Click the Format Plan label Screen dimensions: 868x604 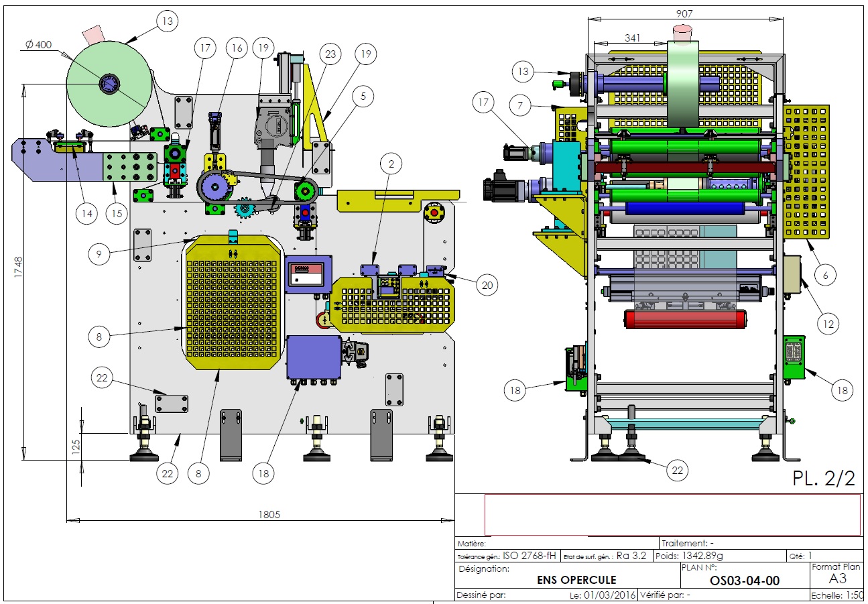coord(836,566)
